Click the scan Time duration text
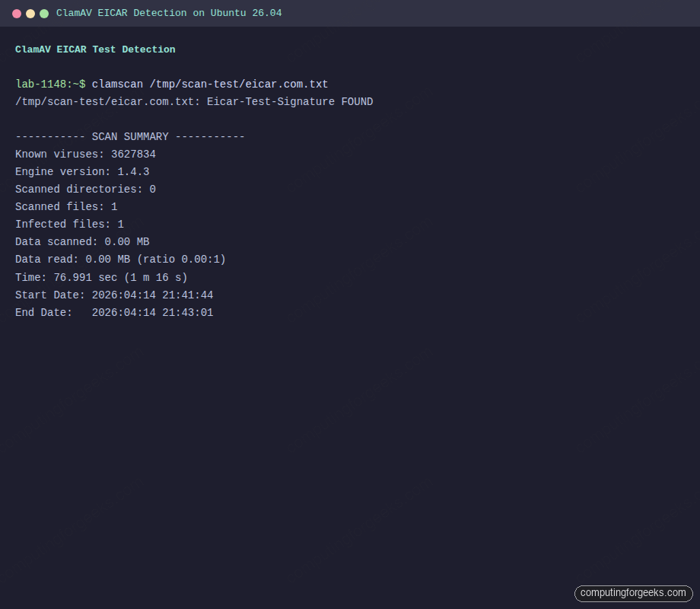This screenshot has height=609, width=700. click(x=99, y=277)
